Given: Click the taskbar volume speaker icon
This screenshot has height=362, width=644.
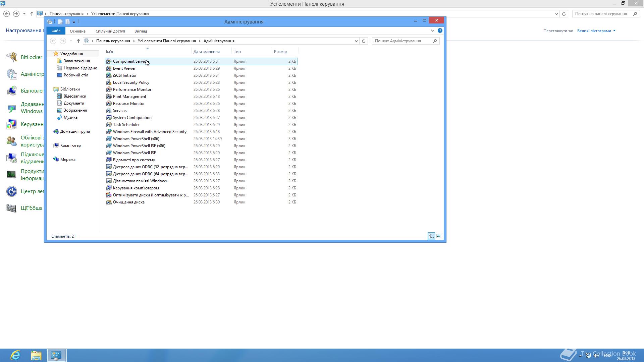Looking at the screenshot, I should 596,355.
